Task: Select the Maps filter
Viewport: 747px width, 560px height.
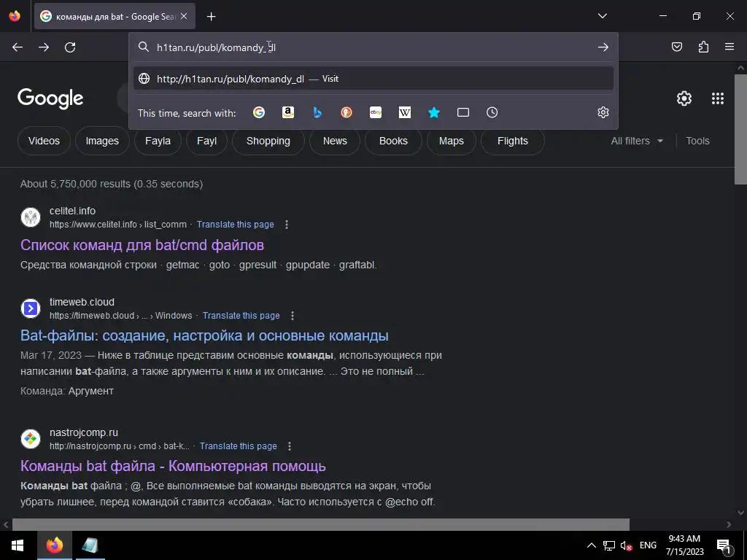Action: 451,141
